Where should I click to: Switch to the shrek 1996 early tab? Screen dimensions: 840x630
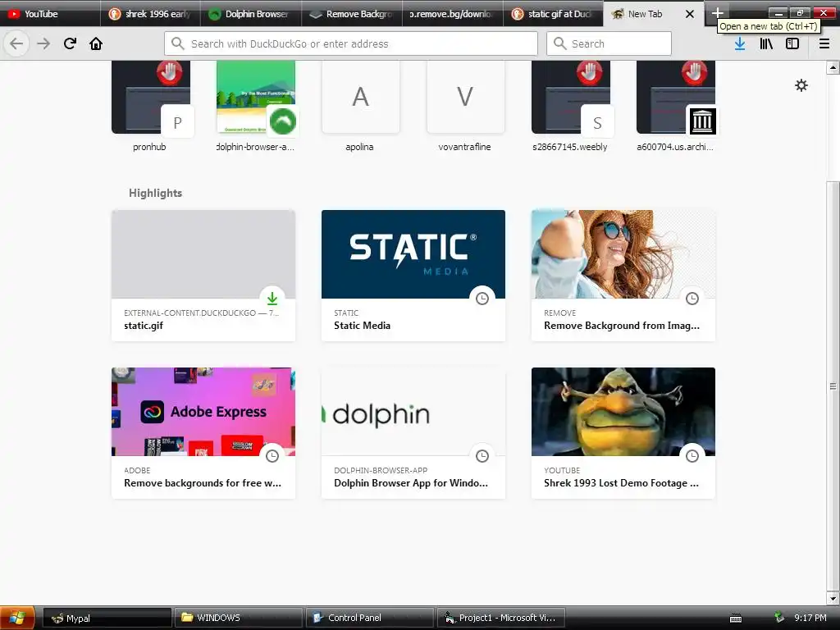151,14
